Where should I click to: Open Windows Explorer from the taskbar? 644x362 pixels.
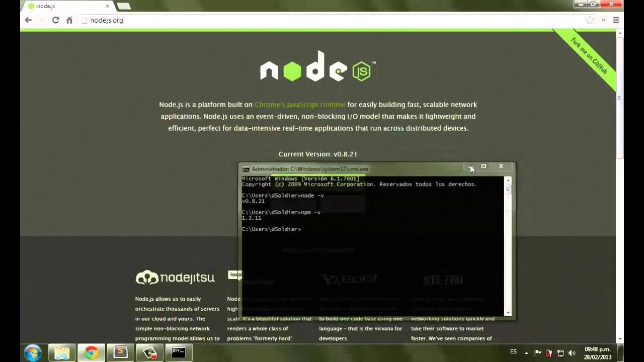point(62,352)
